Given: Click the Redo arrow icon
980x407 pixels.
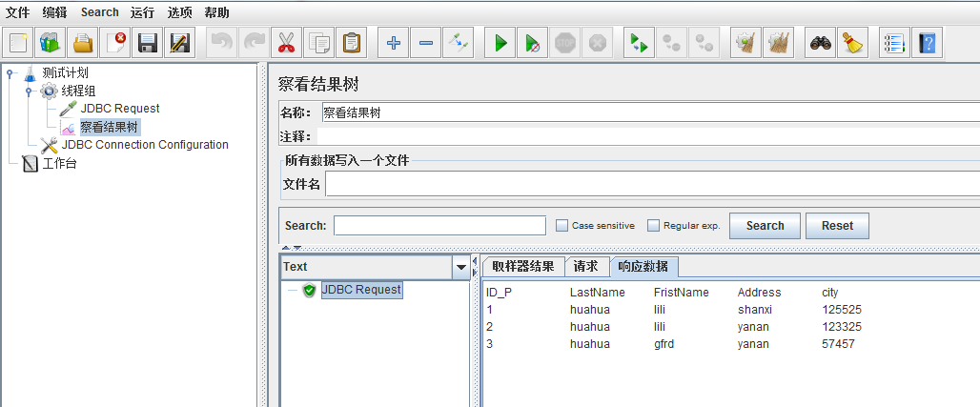Looking at the screenshot, I should click(254, 43).
